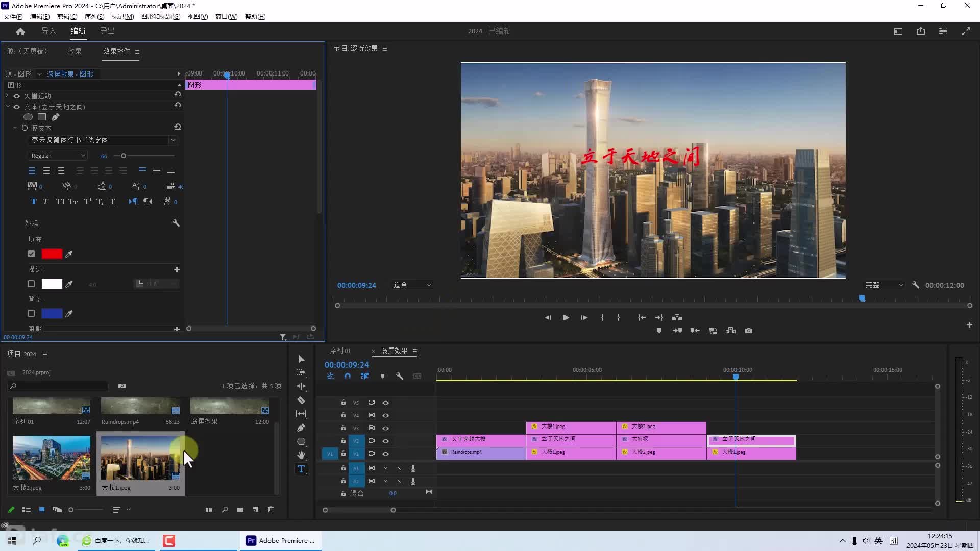
Task: Open the Graphics and Titles menu
Action: pyautogui.click(x=161, y=16)
